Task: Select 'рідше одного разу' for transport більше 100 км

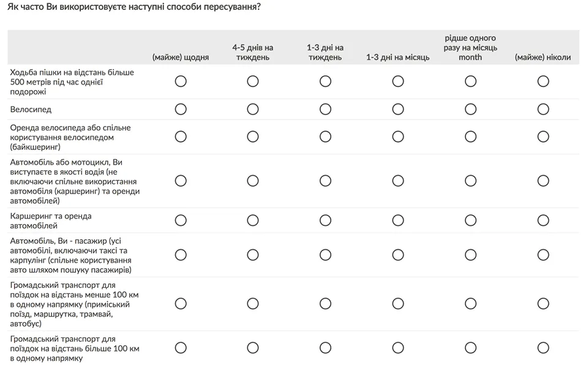Action: (470, 348)
